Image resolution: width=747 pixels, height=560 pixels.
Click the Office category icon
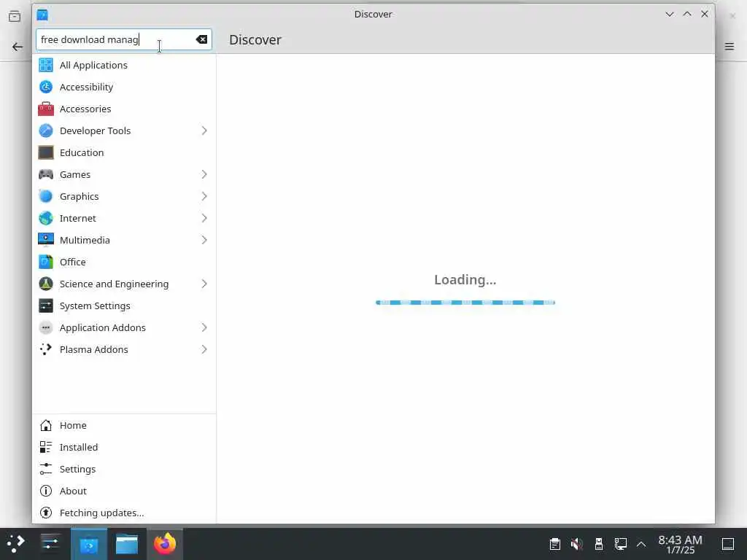[x=46, y=262]
